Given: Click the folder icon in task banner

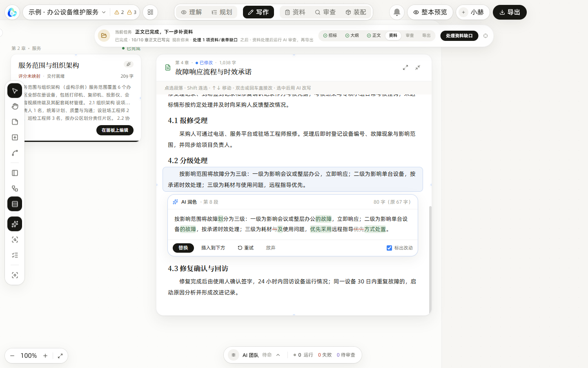Looking at the screenshot, I should click(x=104, y=36).
